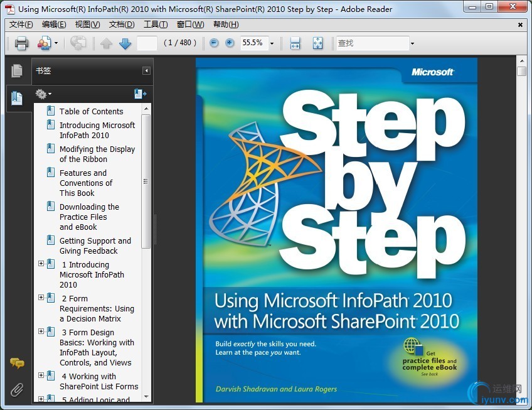Close the document with menu bar X
Viewport: 532px width, 410px height.
pyautogui.click(x=520, y=24)
